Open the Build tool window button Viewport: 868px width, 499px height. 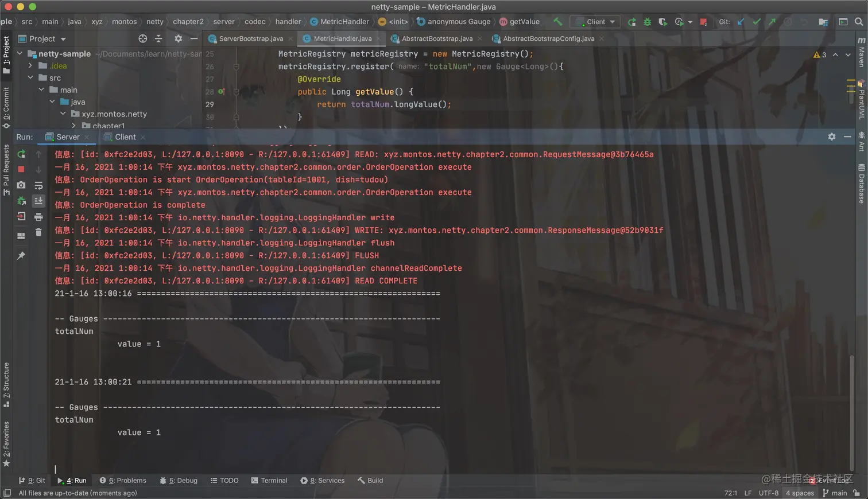370,480
